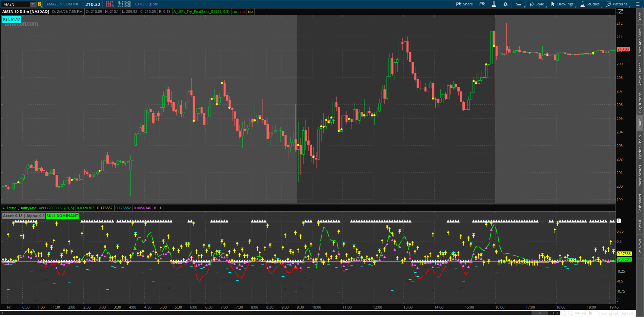Click the price axis scale toggle icon
This screenshot has width=644, height=317.
click(620, 12)
